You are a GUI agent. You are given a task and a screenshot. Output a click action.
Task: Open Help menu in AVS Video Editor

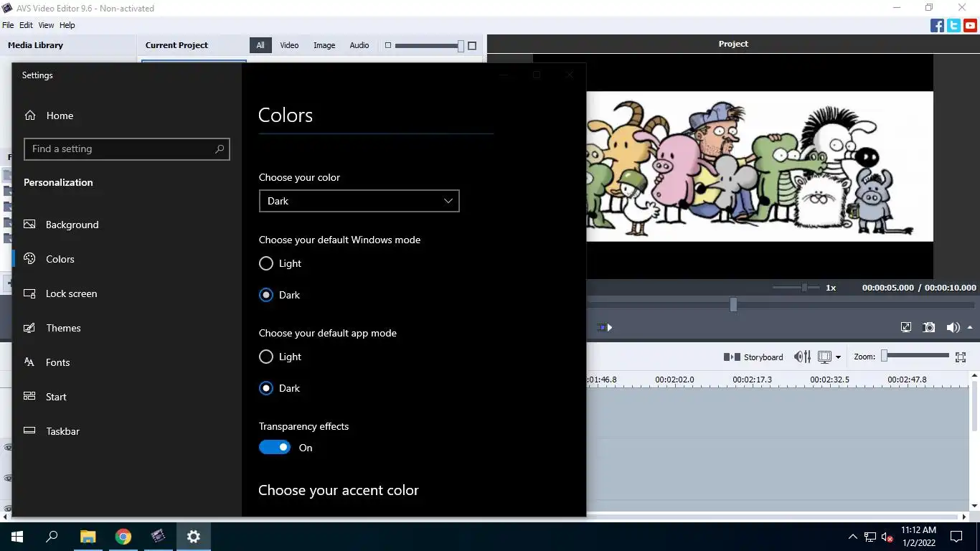tap(67, 25)
